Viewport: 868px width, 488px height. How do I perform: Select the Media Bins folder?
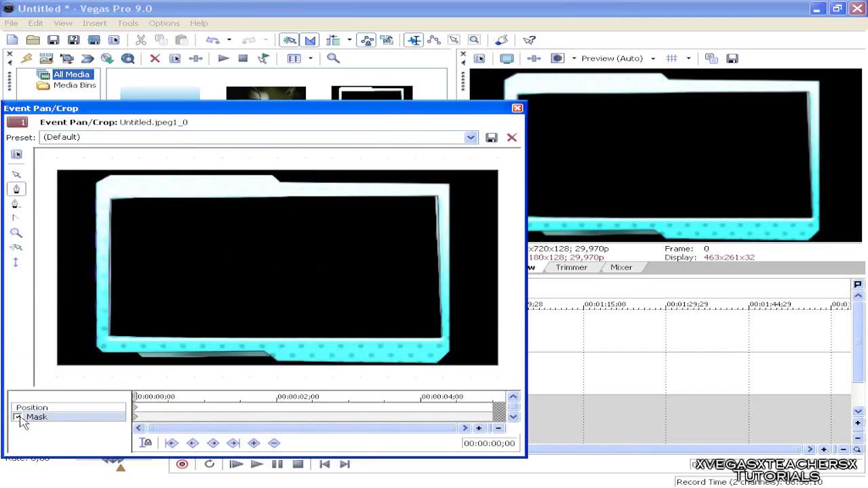click(74, 85)
